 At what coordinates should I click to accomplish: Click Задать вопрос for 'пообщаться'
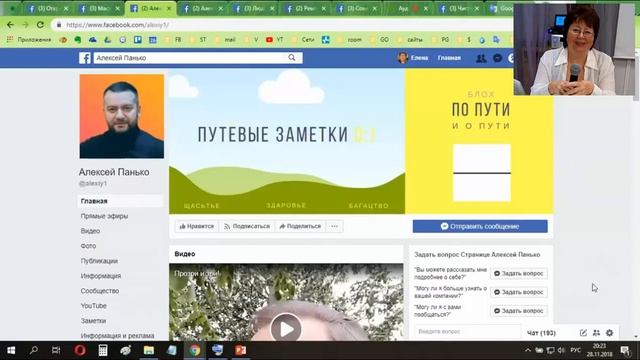click(519, 311)
